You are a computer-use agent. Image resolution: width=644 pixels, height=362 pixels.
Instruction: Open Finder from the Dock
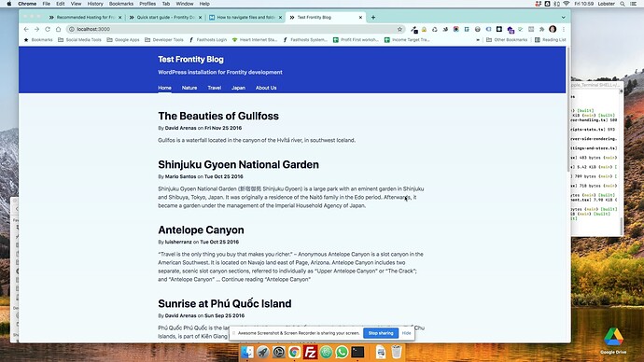click(x=247, y=352)
